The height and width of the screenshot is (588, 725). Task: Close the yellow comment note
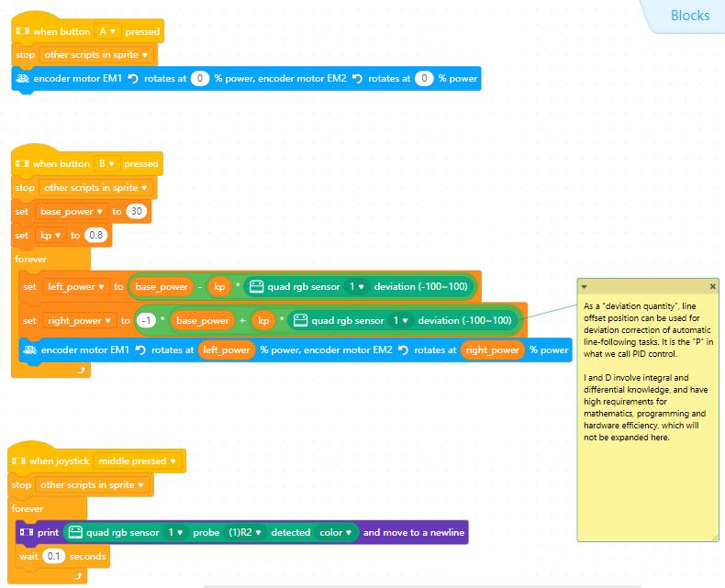click(713, 287)
